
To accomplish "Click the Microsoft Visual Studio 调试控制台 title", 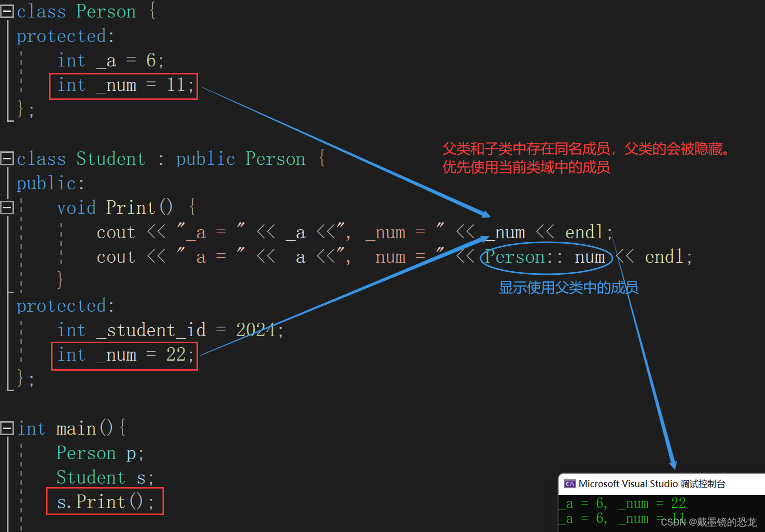I will pos(651,484).
